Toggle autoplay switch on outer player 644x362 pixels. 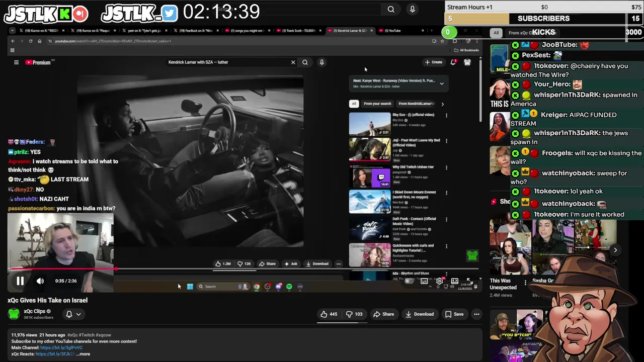[x=409, y=281]
